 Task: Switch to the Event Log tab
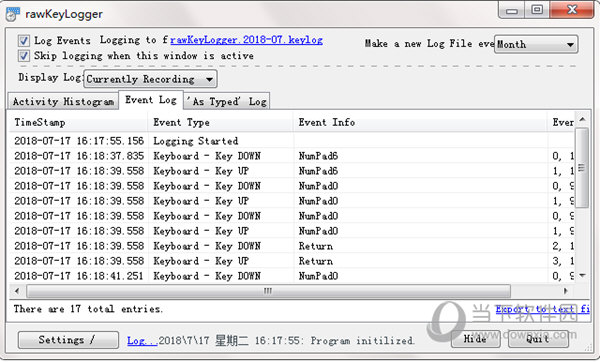151,100
